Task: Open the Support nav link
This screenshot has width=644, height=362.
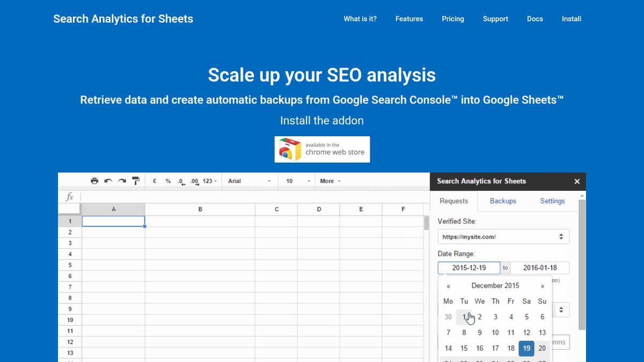Action: click(x=495, y=19)
